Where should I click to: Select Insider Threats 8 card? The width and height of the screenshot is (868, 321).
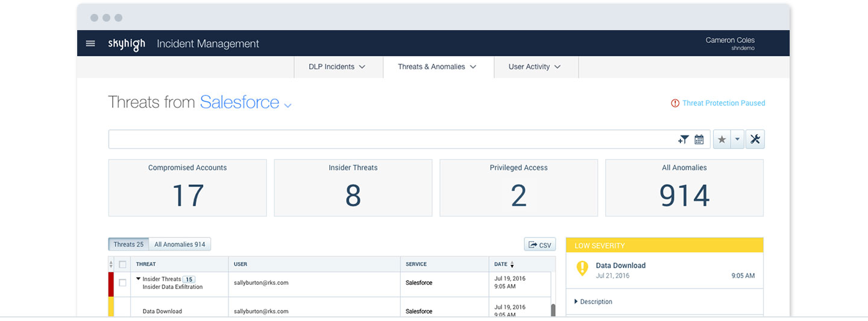(353, 188)
